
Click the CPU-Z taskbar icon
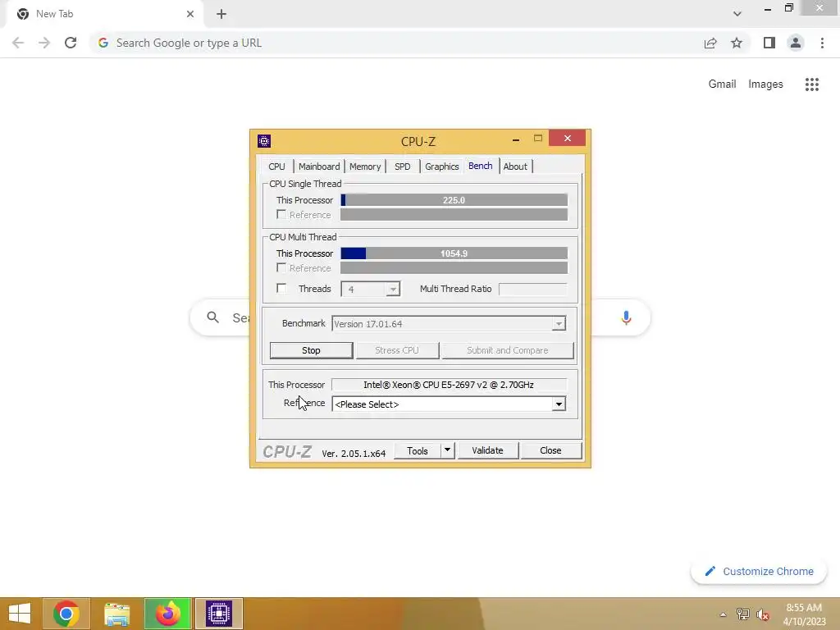pos(218,614)
